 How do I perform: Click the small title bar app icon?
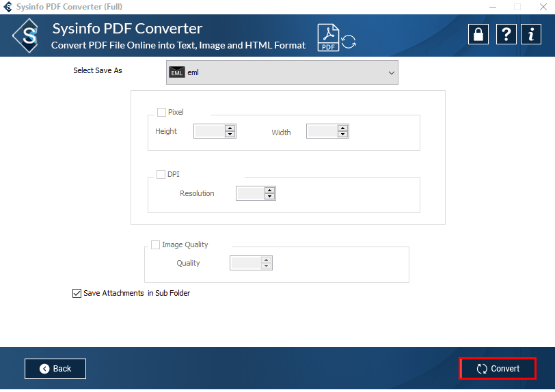point(8,7)
